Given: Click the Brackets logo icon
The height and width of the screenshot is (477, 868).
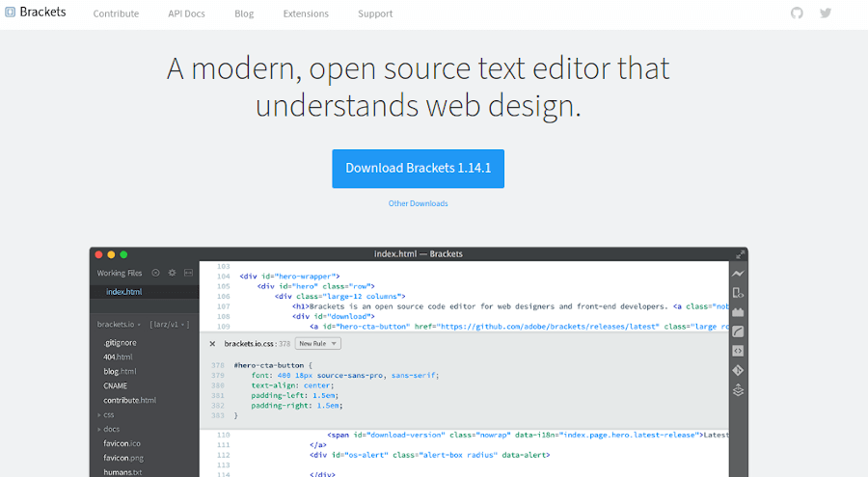Looking at the screenshot, I should pyautogui.click(x=10, y=12).
